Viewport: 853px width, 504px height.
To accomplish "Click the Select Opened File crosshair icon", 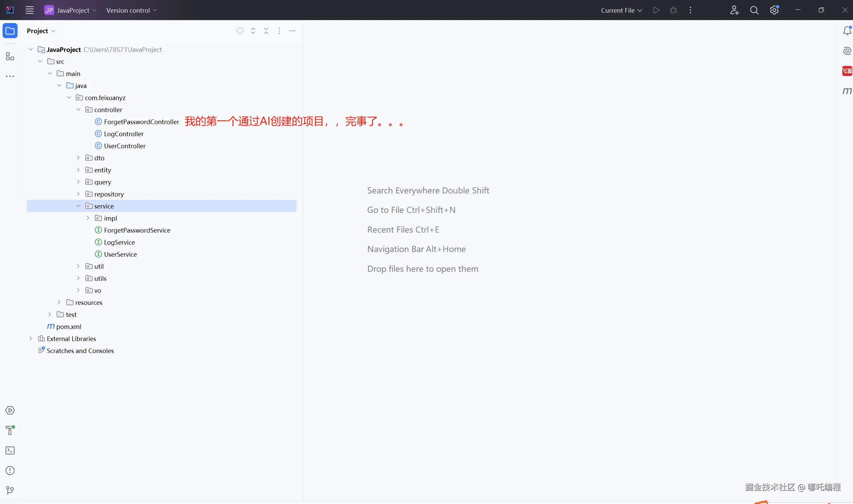I will 240,31.
